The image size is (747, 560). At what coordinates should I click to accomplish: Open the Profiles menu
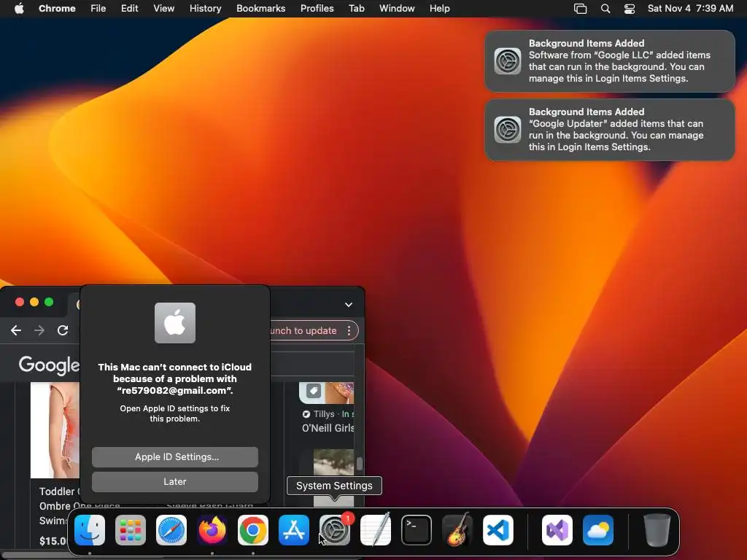317,9
